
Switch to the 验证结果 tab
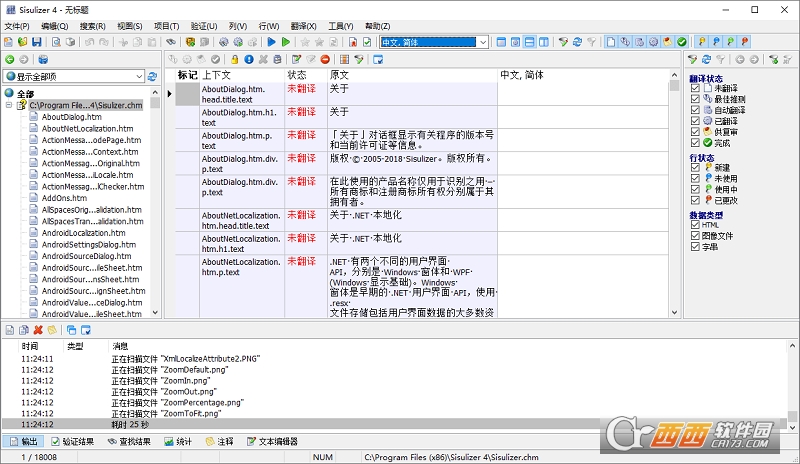[x=72, y=442]
